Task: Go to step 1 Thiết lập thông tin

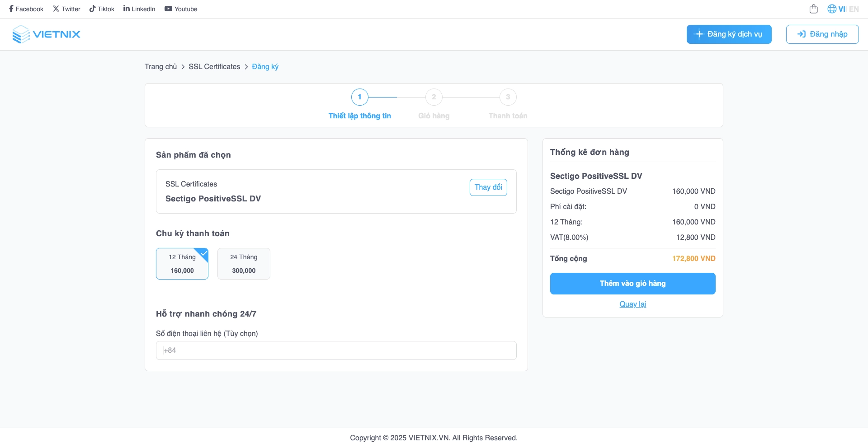Action: point(360,97)
